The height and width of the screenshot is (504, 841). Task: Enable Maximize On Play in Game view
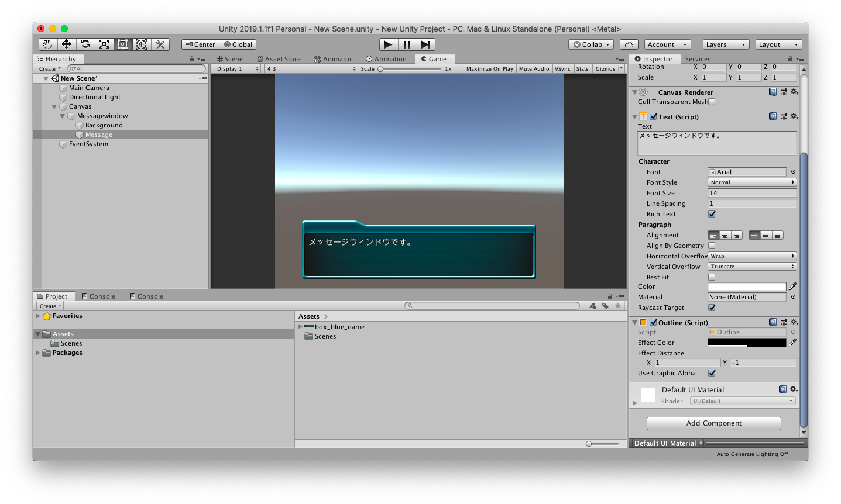(x=489, y=68)
